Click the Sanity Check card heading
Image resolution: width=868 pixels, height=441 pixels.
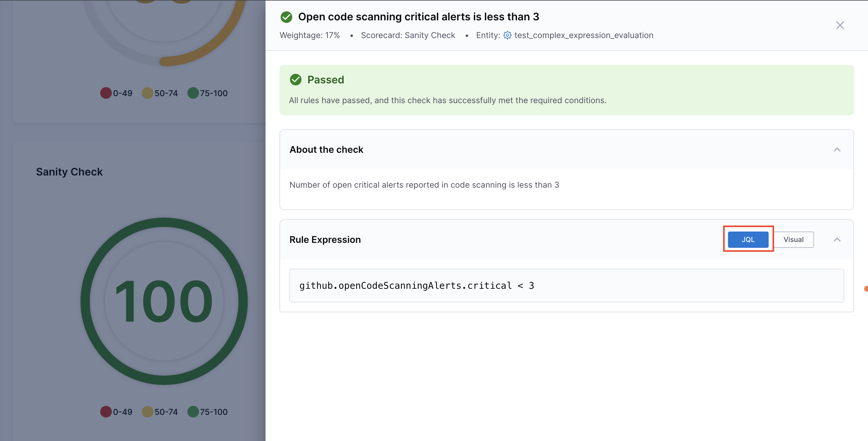point(69,172)
